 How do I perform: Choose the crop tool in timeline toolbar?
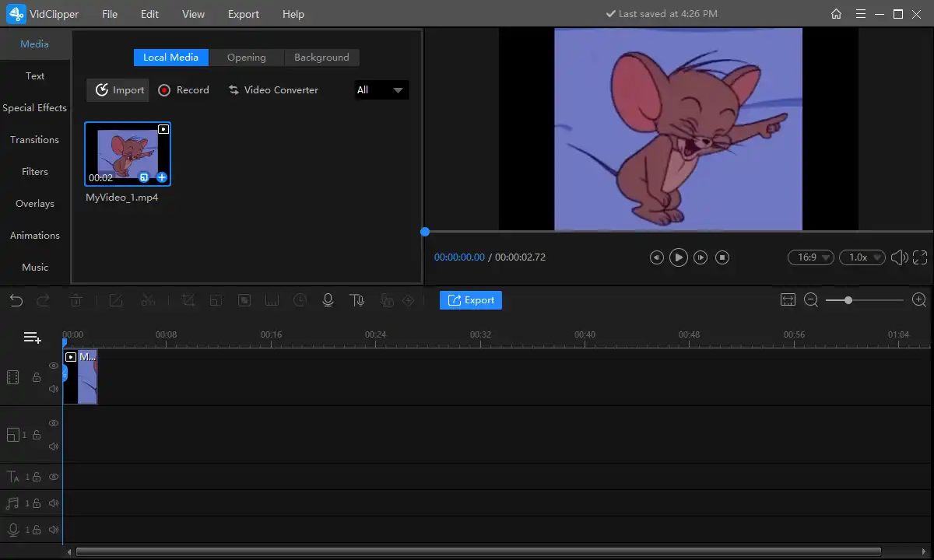coord(188,300)
